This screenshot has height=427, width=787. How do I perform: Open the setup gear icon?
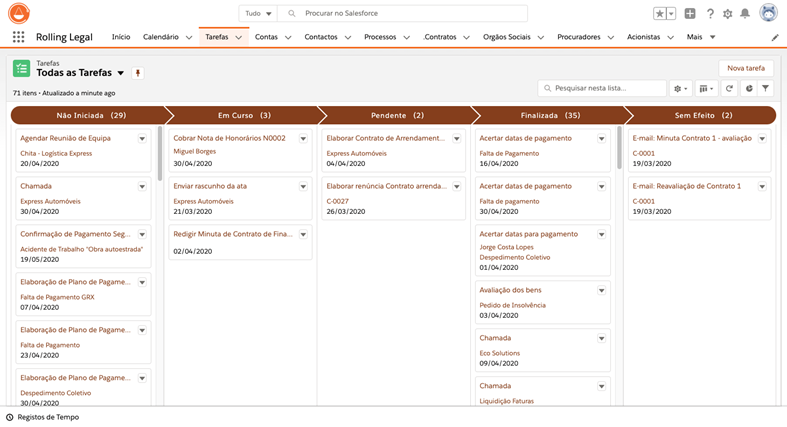tap(727, 14)
